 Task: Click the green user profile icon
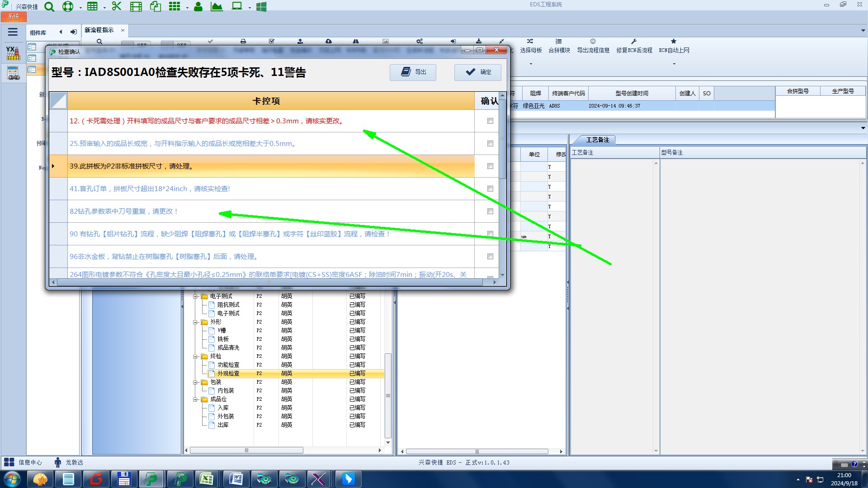[x=198, y=7]
